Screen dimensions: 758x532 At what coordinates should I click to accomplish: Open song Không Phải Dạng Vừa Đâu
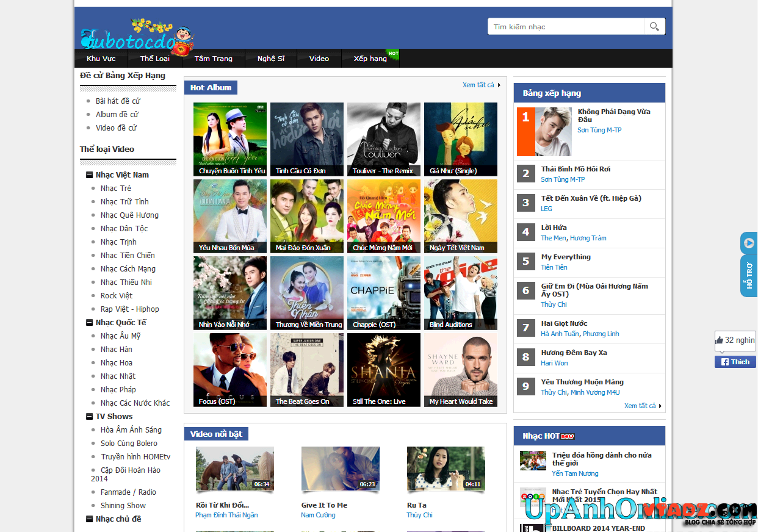point(614,116)
